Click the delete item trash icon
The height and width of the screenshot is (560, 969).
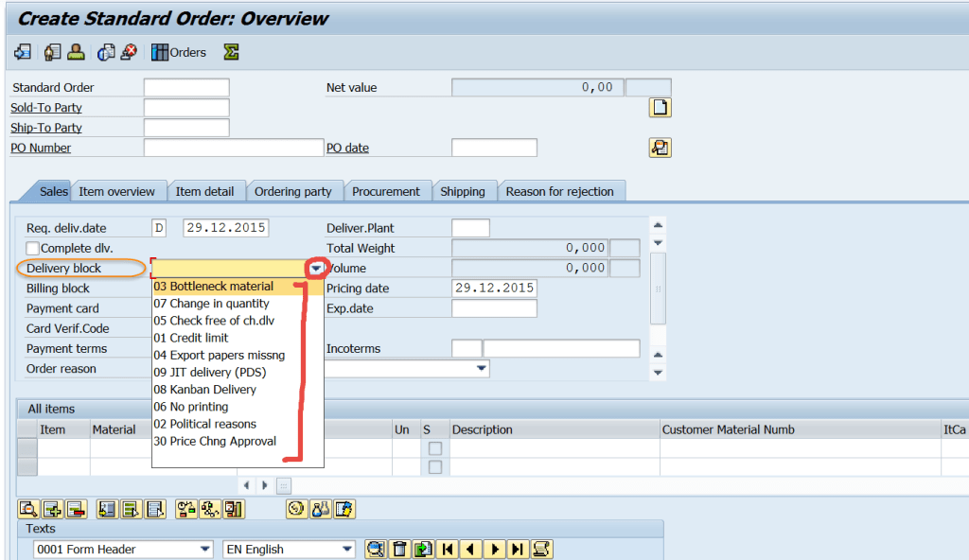398,549
